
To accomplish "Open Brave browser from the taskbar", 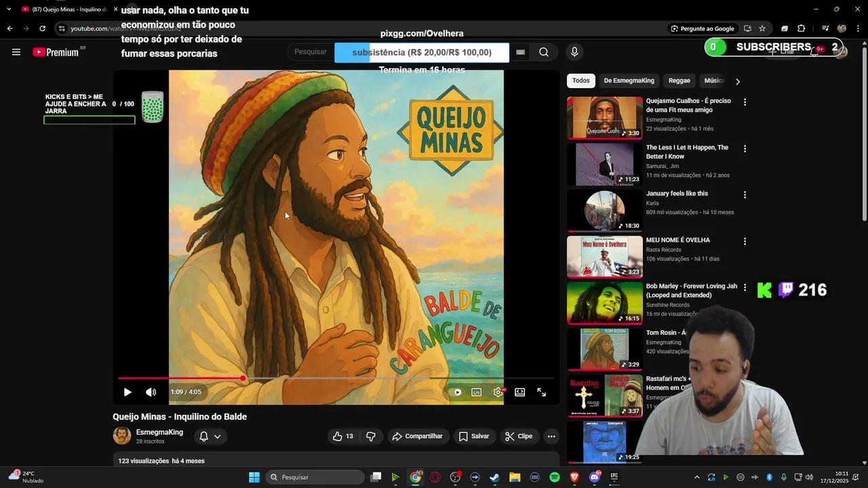I will pyautogui.click(x=574, y=477).
